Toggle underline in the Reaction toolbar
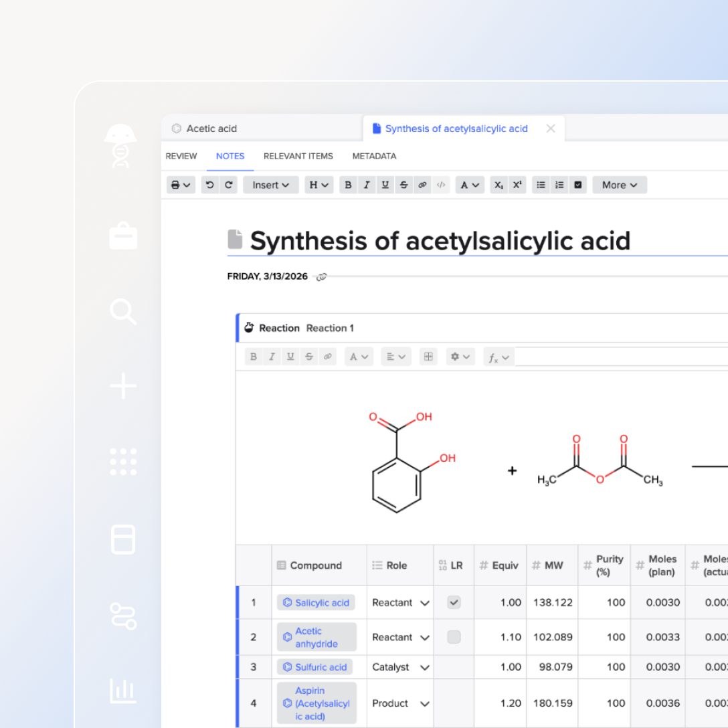The height and width of the screenshot is (728, 728). 290,357
